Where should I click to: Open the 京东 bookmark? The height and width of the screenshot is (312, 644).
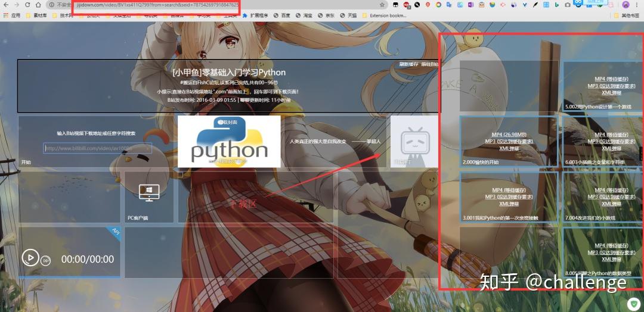click(x=327, y=15)
